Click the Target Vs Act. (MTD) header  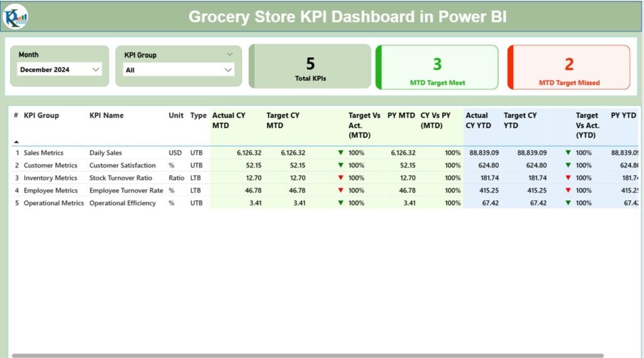click(x=364, y=126)
